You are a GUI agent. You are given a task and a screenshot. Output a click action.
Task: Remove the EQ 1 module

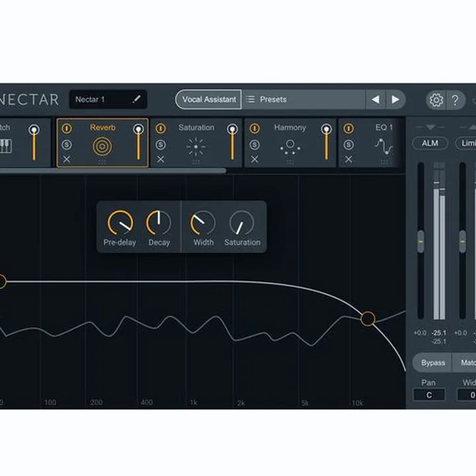[x=348, y=159]
